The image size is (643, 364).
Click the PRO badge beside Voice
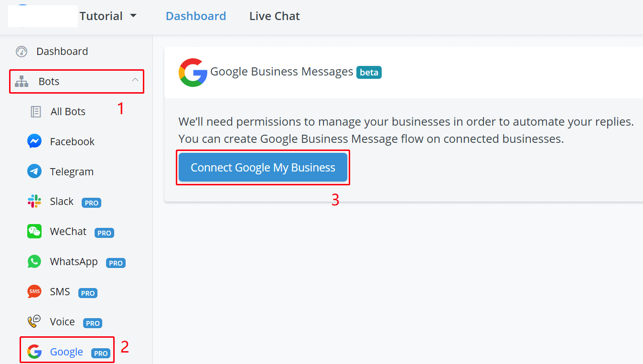click(x=93, y=323)
